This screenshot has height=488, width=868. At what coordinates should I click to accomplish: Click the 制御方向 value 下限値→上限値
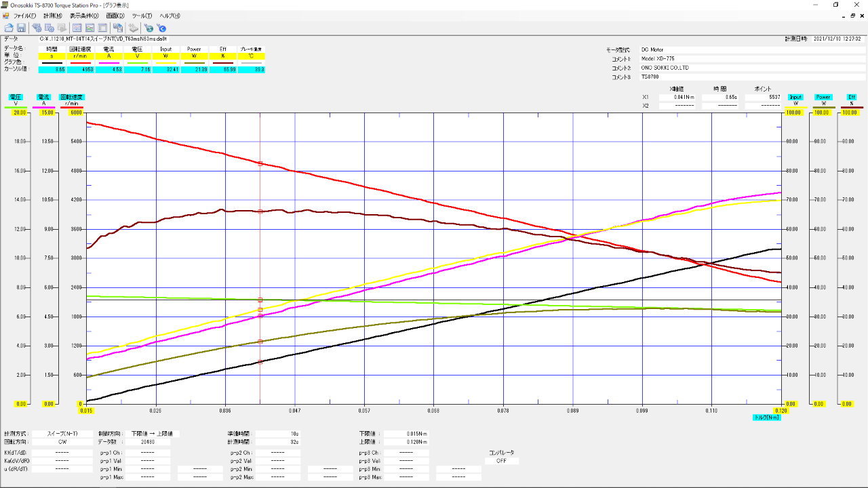point(153,433)
